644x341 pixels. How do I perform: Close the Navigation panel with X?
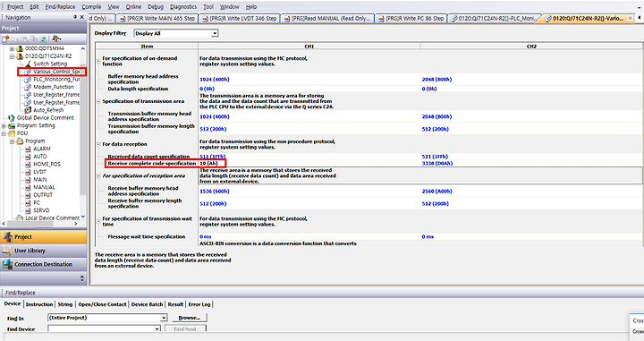(x=81, y=17)
